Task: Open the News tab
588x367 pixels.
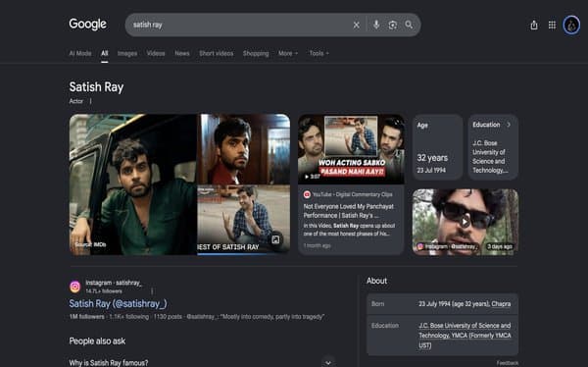Action: tap(182, 53)
